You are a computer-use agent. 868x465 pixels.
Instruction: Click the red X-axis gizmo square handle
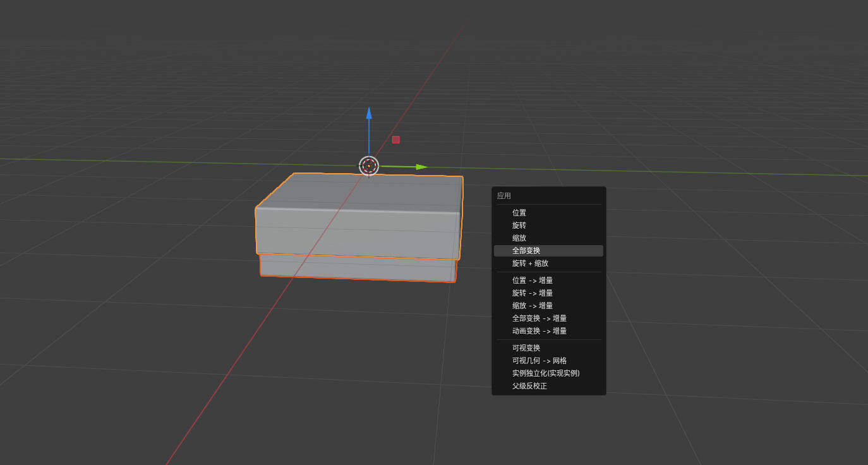pyautogui.click(x=396, y=140)
